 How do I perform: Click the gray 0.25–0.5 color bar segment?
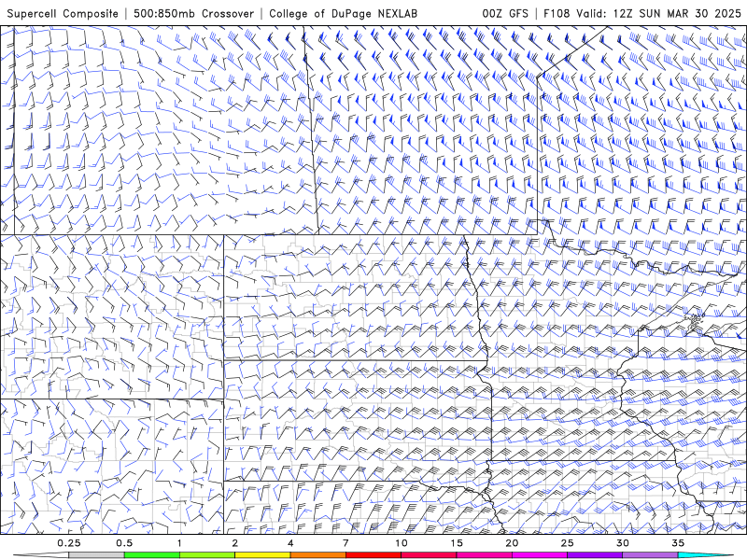coord(96,555)
